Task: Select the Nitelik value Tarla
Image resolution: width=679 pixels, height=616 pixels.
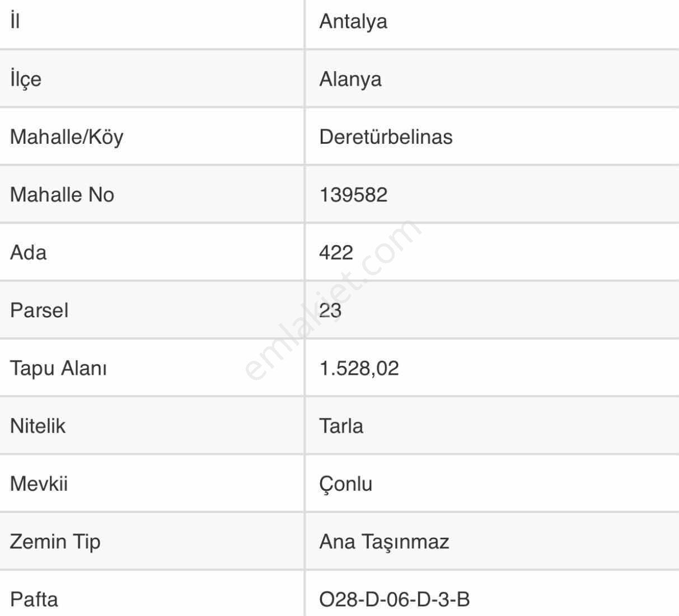Action: [341, 426]
